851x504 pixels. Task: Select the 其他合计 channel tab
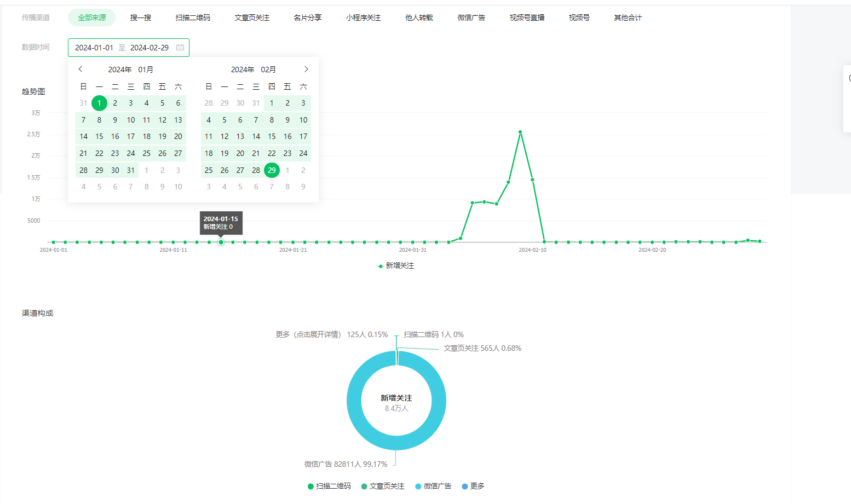(x=628, y=18)
